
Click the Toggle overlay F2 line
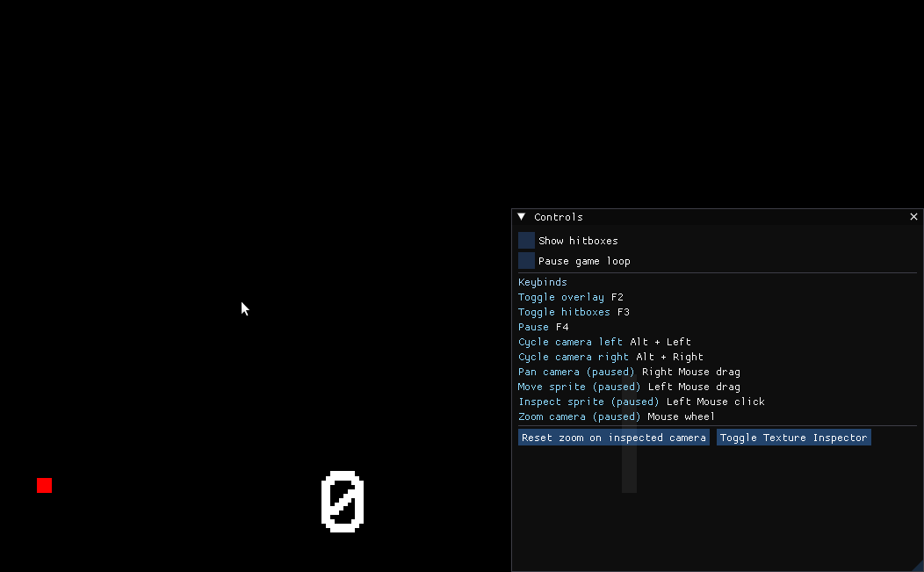(x=570, y=297)
